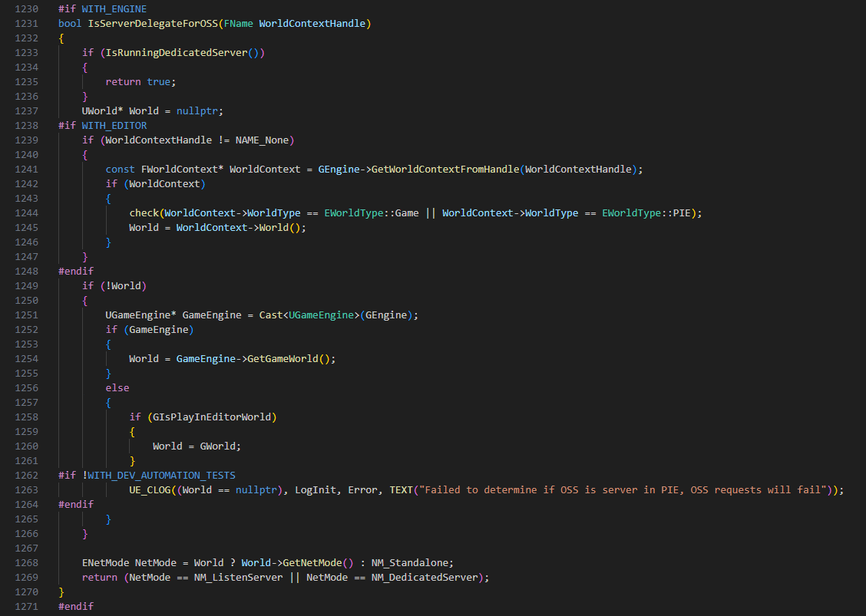Click the 'if (WorldContext)' condition on line 1242
Screen dimensions: 866x616
coord(156,184)
